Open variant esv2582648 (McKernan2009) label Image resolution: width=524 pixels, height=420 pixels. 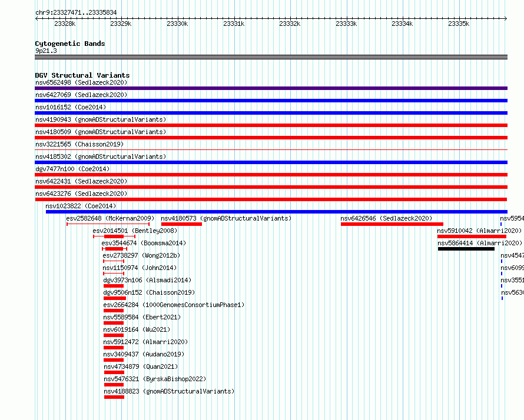coord(110,218)
